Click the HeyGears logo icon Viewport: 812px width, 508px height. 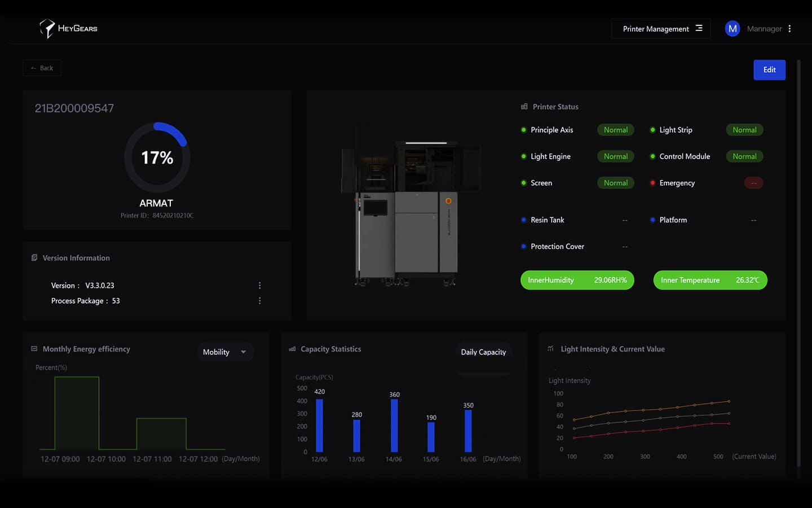pos(47,28)
